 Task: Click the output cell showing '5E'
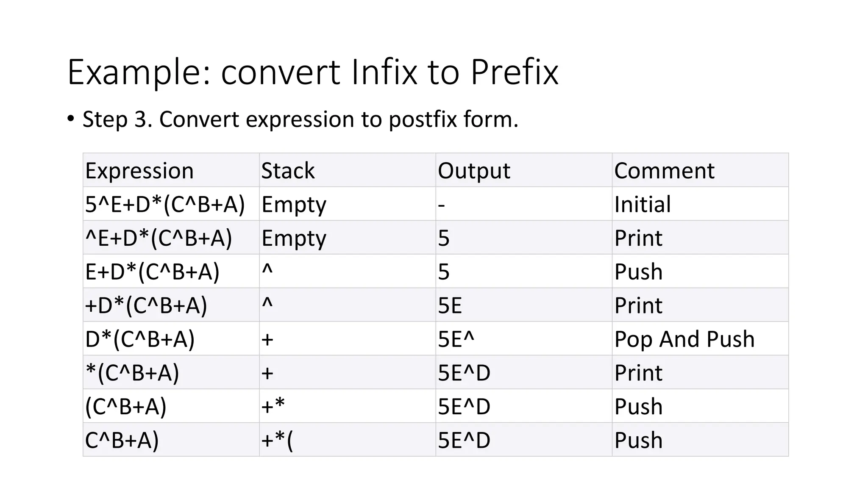[x=524, y=305]
